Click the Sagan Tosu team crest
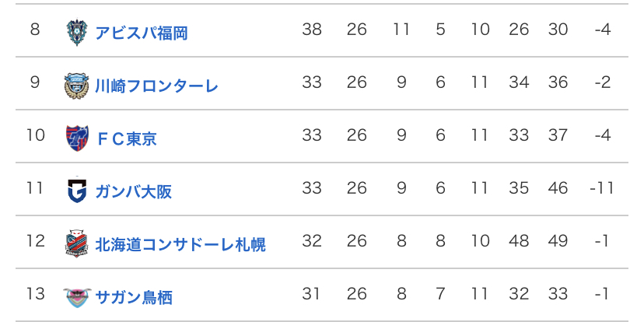Viewport: 644px width, 322px height. [x=77, y=297]
